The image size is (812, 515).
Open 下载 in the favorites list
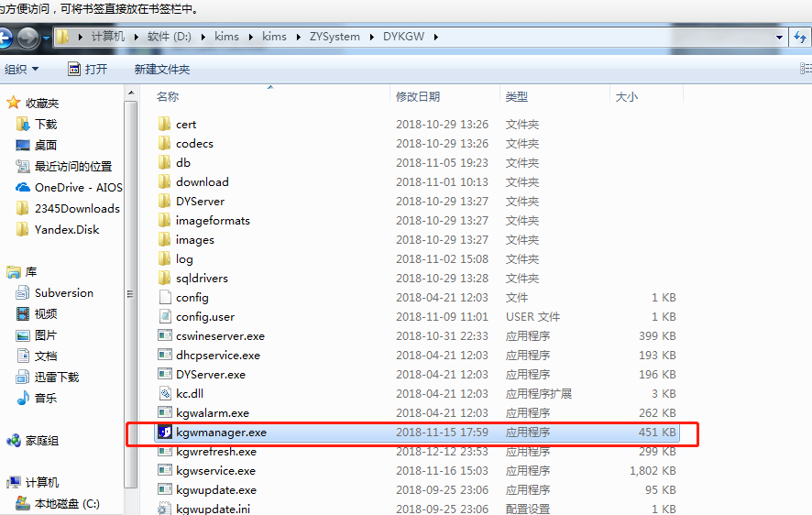tap(46, 125)
